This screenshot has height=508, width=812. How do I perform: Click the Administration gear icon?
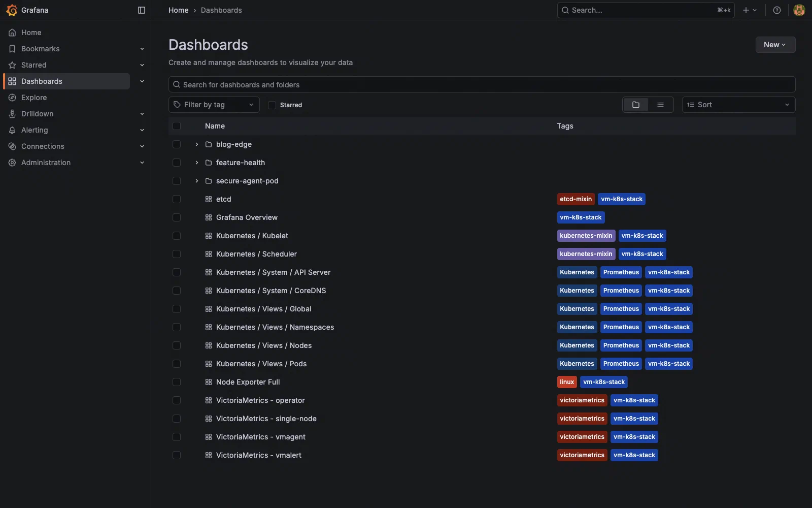pos(12,163)
